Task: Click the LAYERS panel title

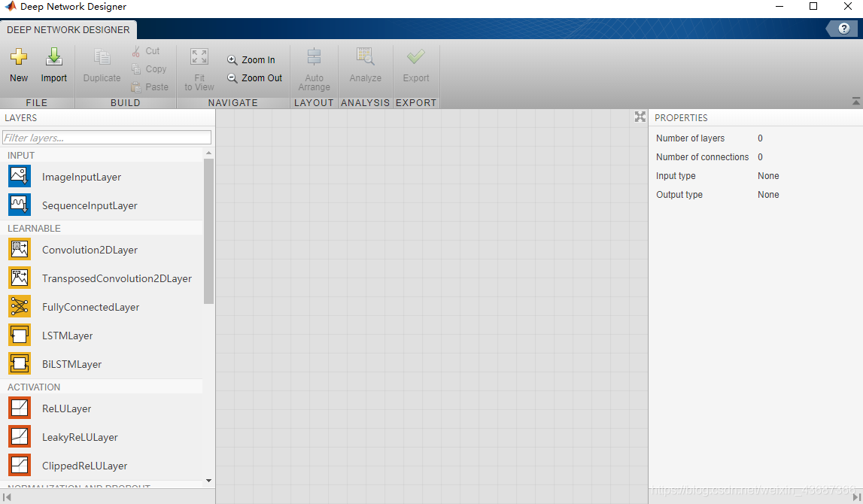Action: 20,118
